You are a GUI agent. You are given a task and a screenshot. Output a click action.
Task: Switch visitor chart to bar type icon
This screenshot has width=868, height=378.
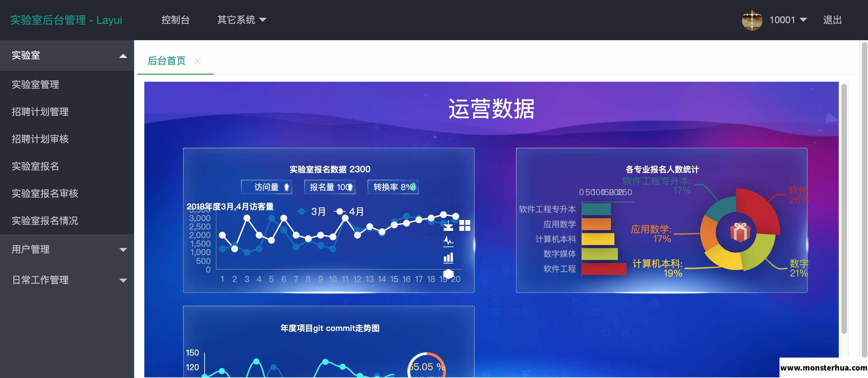tap(448, 258)
